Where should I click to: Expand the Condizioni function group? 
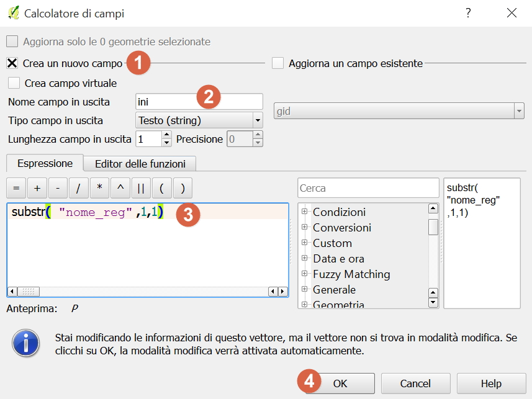(x=305, y=212)
